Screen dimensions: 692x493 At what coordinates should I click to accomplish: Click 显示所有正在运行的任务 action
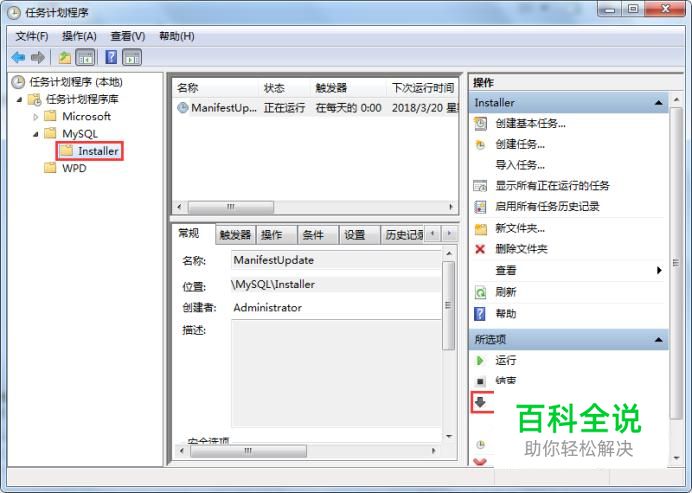(x=552, y=185)
